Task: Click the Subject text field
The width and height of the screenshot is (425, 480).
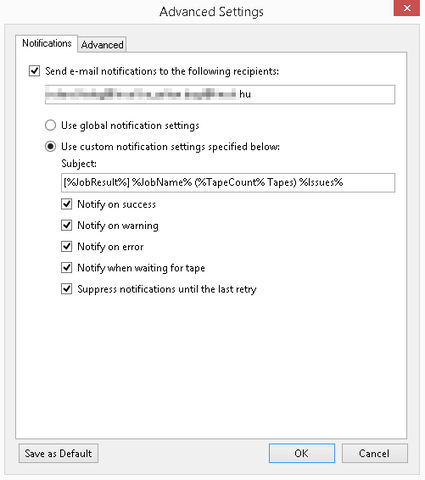Action: coord(228,182)
